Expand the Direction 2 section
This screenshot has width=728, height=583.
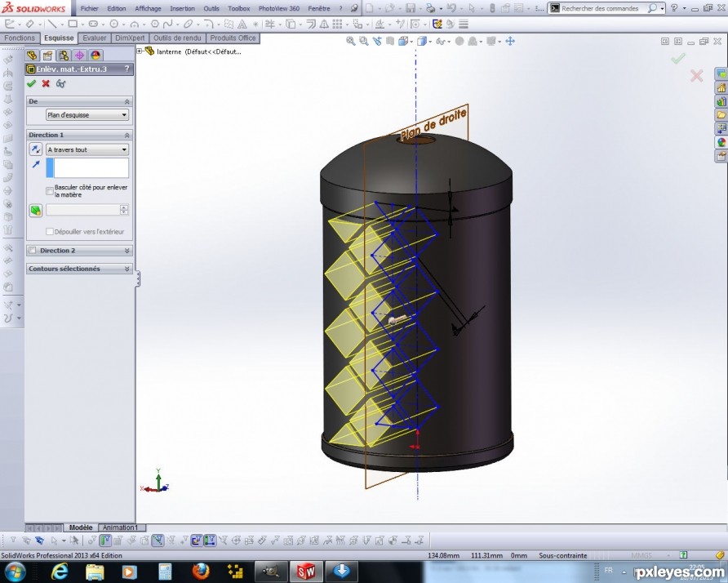tap(127, 251)
